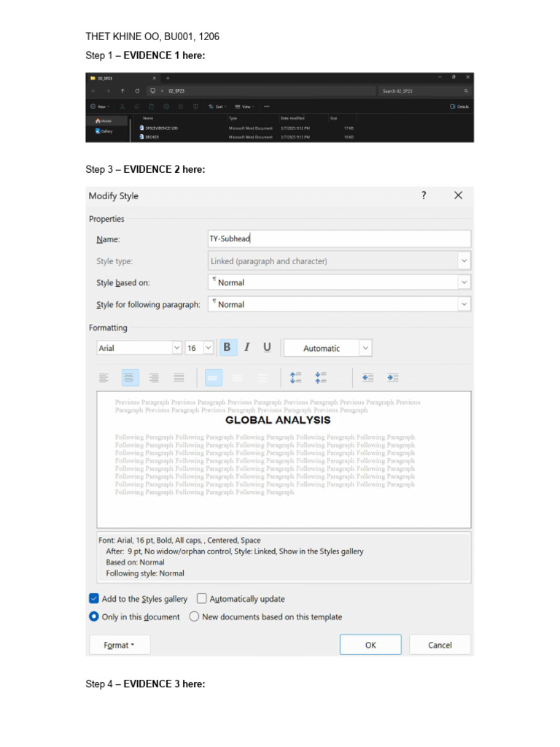This screenshot has height=747, width=560.
Task: Click the Copy icon in File Explorer toolbar
Action: 136,107
